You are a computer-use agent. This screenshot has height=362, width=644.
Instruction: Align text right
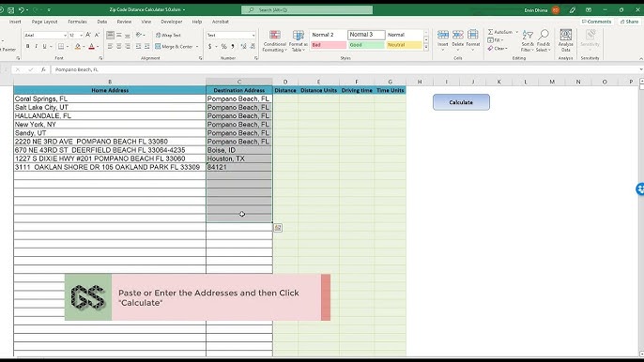[x=128, y=46]
